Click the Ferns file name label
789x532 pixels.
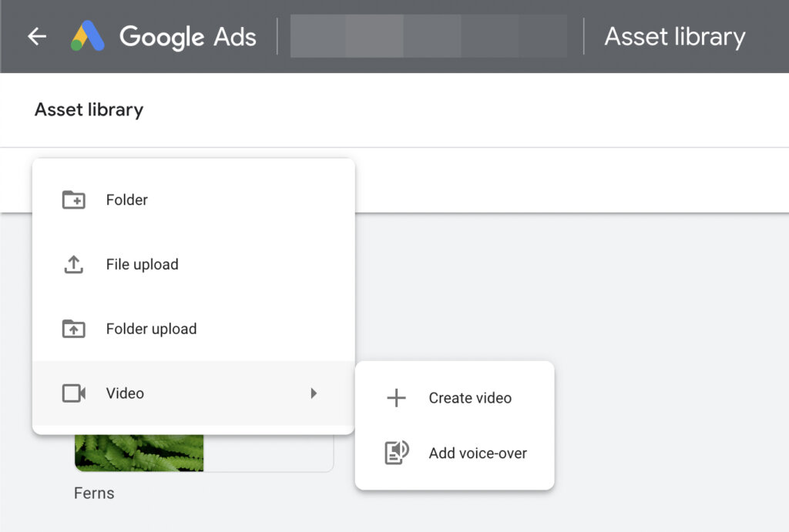94,493
